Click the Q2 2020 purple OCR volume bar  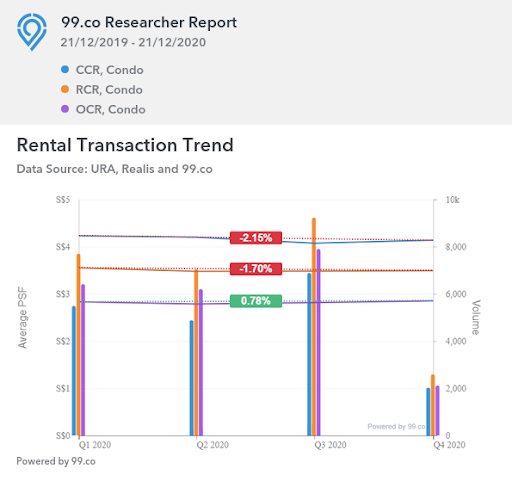coord(201,362)
